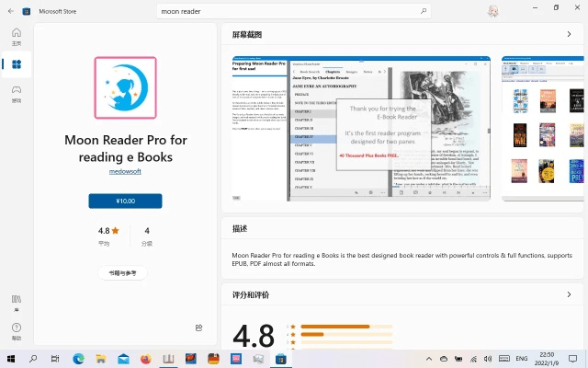Click the four-star rating bar
588x368 pixels.
pos(346,334)
